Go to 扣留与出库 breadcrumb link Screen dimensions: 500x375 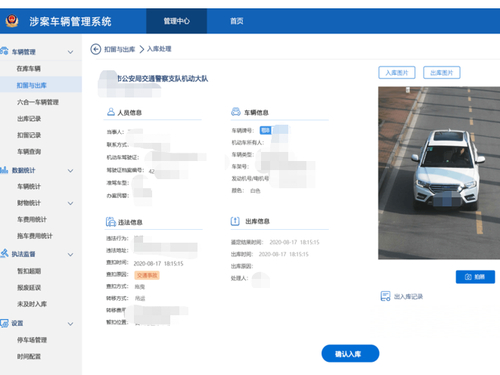120,49
